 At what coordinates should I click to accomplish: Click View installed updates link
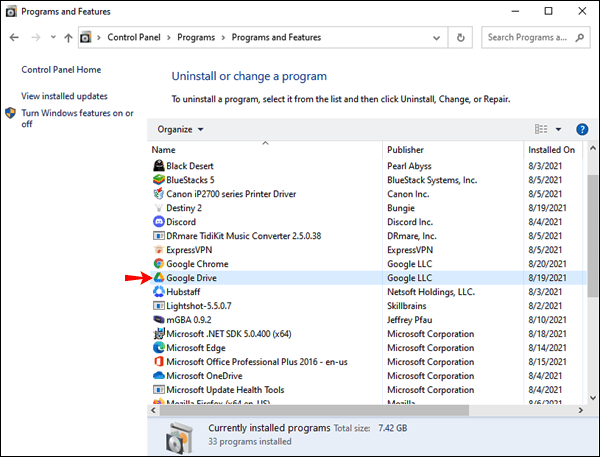pos(64,96)
